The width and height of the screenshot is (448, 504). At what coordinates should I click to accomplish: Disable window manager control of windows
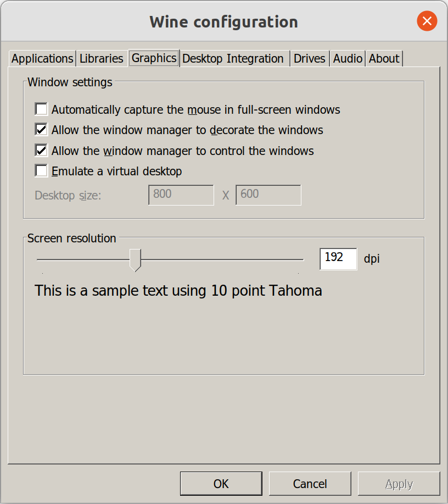[x=41, y=150]
